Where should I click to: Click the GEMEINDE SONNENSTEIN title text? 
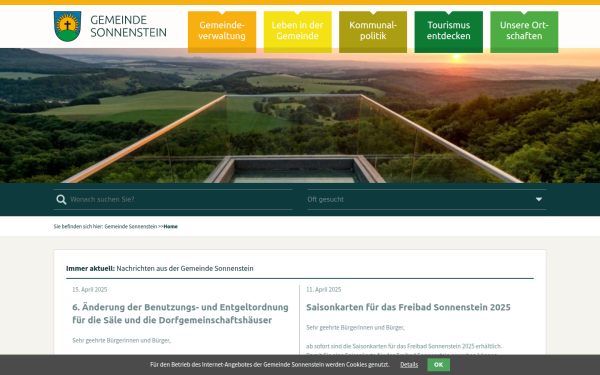pyautogui.click(x=128, y=26)
